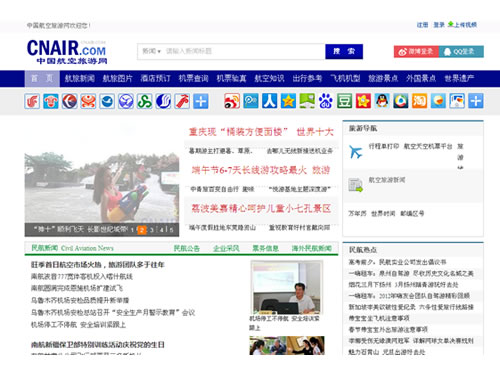Share via the blue Tencent Weibo icon
500x375 pixels.
point(251,101)
